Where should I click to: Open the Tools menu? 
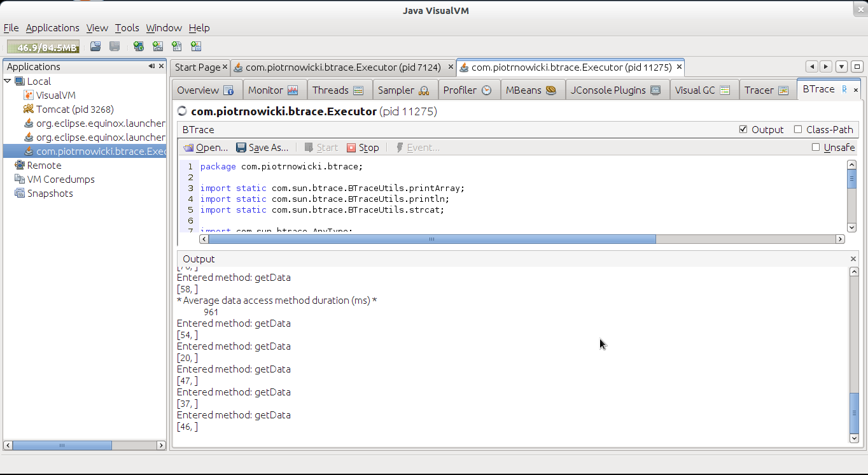click(127, 27)
